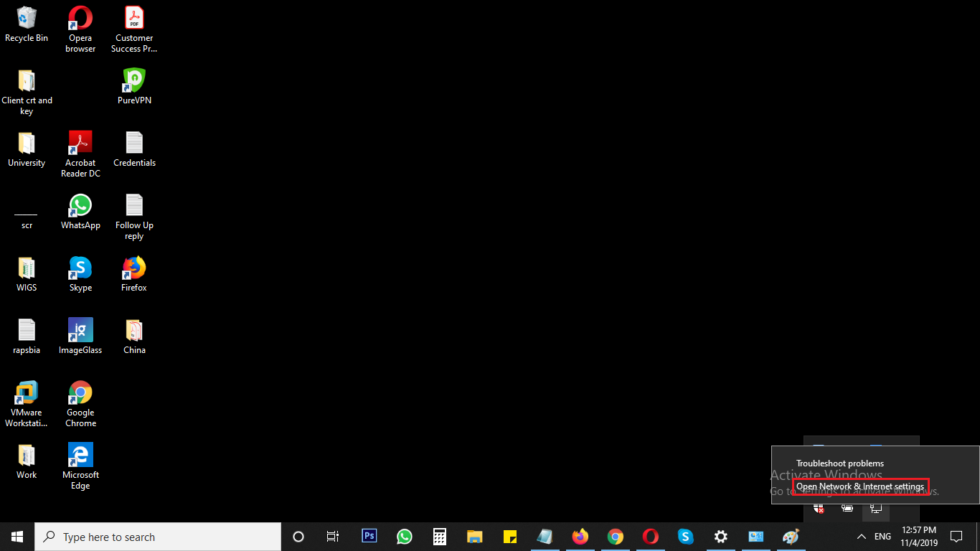The height and width of the screenshot is (551, 980).
Task: Open the Windows Start menu
Action: pyautogui.click(x=17, y=537)
